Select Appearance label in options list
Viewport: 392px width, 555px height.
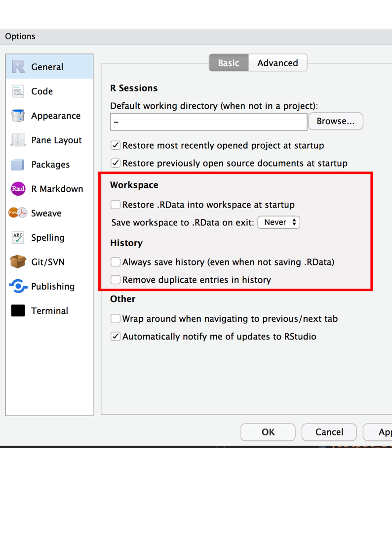click(x=56, y=116)
